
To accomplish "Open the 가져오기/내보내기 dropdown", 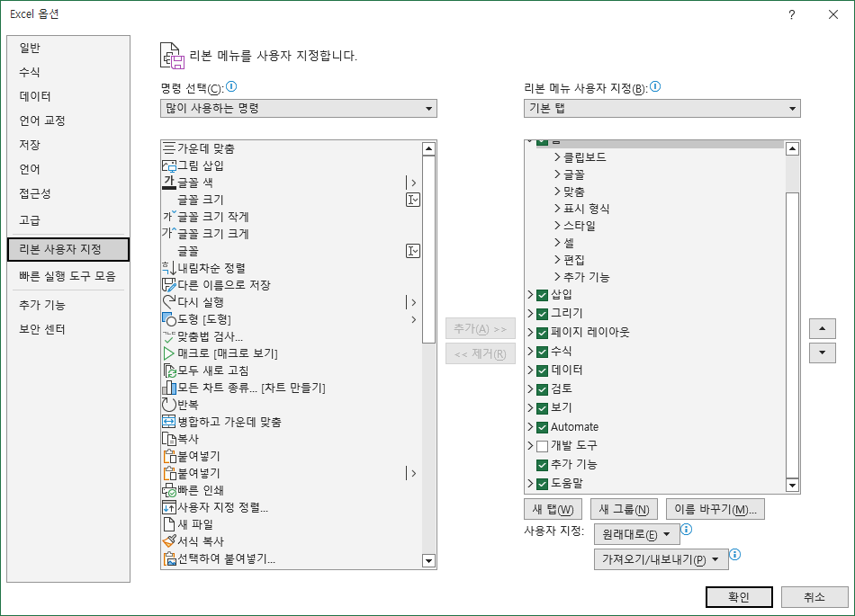I will pyautogui.click(x=661, y=559).
